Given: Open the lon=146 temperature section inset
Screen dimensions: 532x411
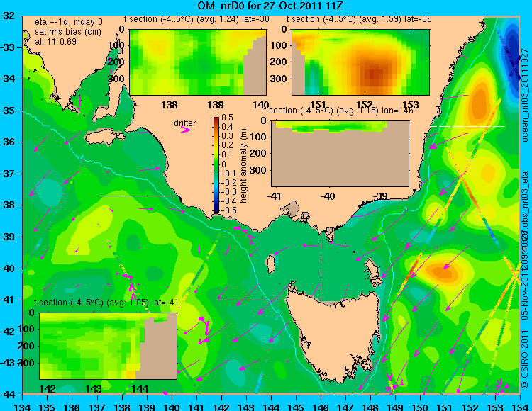Looking at the screenshot, I should pos(340,154).
